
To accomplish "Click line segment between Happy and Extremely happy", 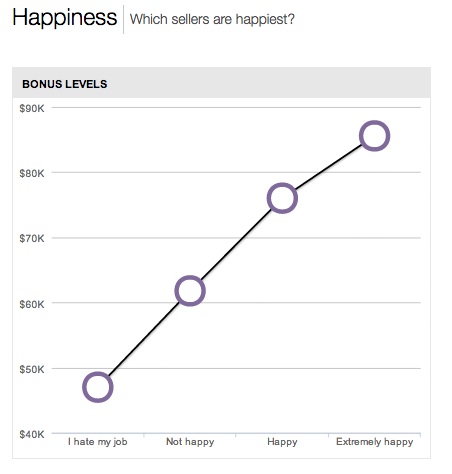I will pyautogui.click(x=328, y=167).
